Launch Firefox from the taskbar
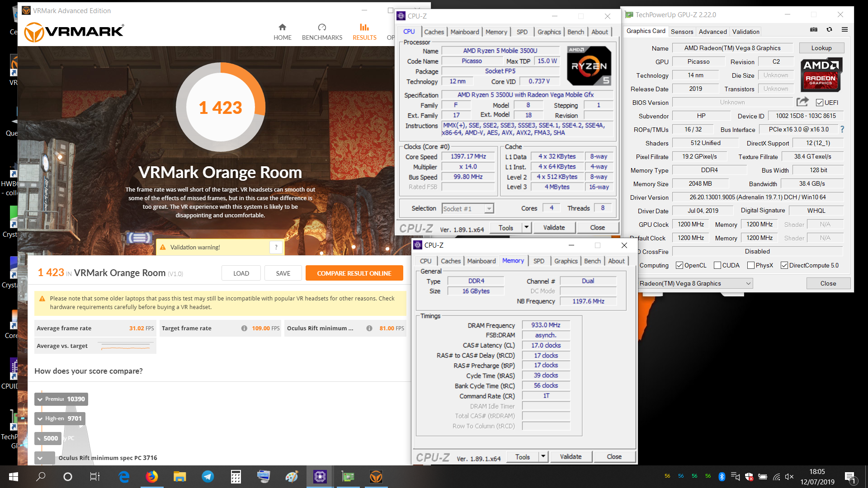Image resolution: width=868 pixels, height=488 pixels. click(x=152, y=477)
